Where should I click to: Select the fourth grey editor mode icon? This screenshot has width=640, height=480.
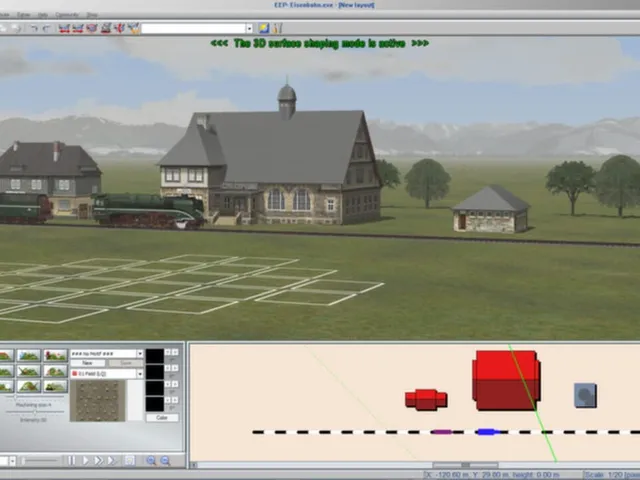pyautogui.click(x=106, y=28)
